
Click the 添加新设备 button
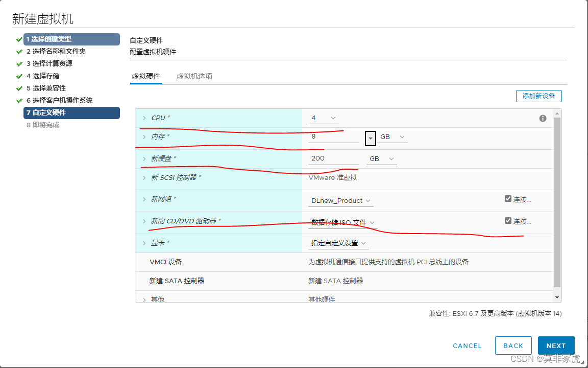pyautogui.click(x=539, y=96)
